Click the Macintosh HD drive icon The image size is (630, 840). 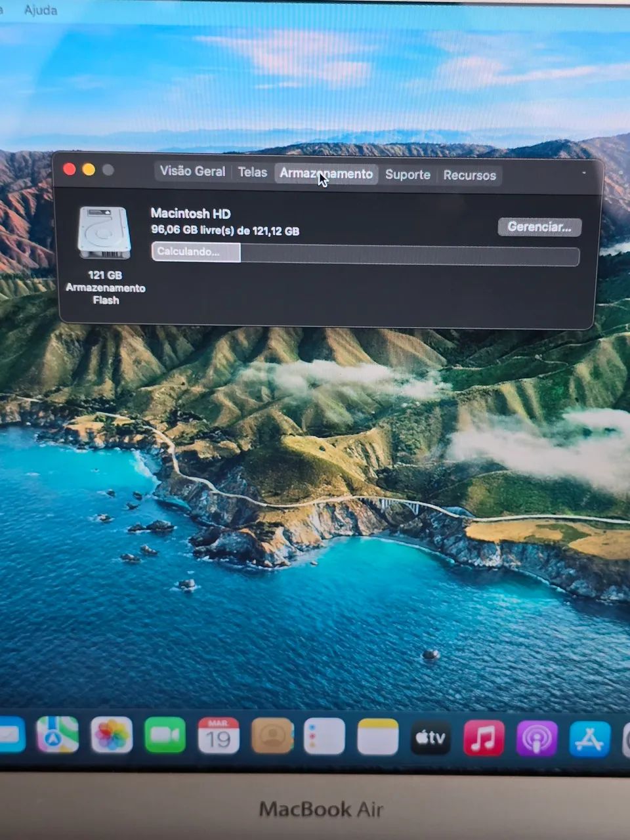tap(104, 232)
